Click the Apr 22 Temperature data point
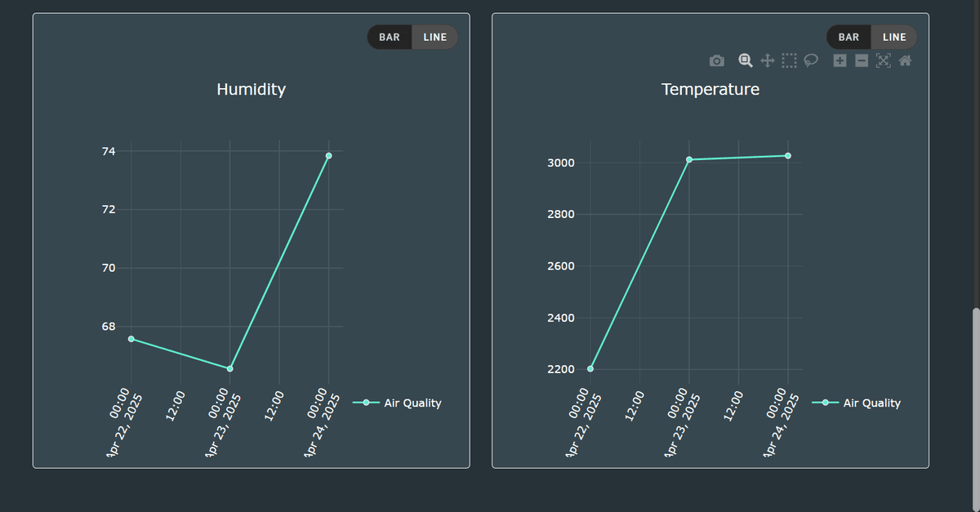The height and width of the screenshot is (512, 980). point(590,369)
